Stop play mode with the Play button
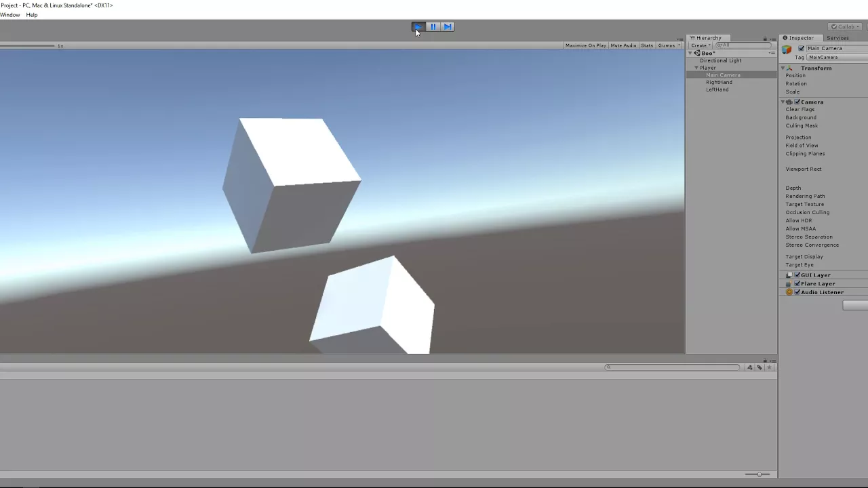This screenshot has width=868, height=488. pyautogui.click(x=418, y=27)
